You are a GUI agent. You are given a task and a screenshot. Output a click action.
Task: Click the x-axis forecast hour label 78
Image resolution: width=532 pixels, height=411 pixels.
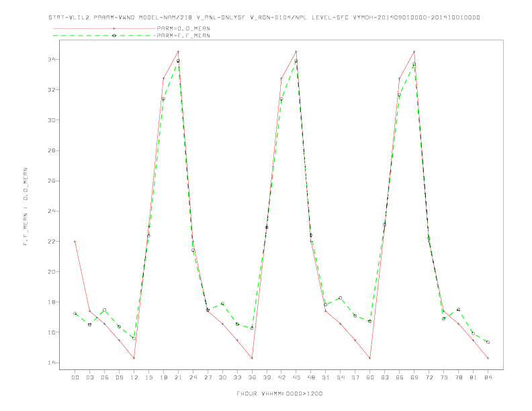click(x=458, y=377)
